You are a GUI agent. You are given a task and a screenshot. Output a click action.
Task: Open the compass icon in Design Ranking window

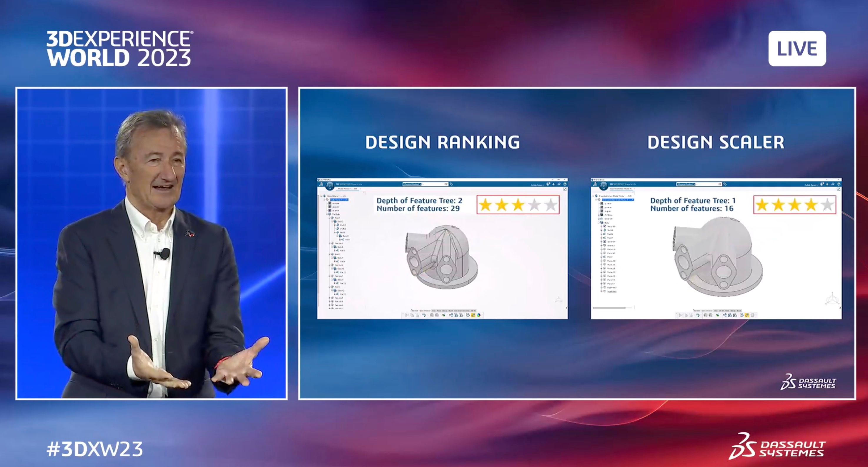pos(330,186)
